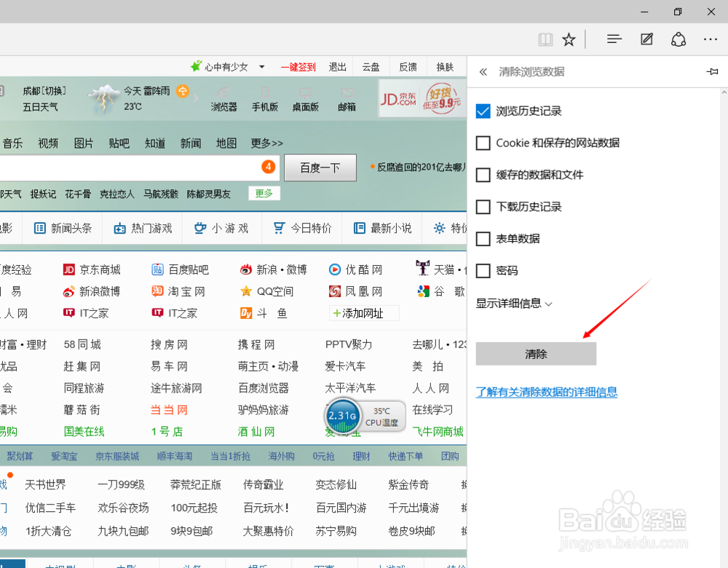Open the 桌面版 desktop version icon
Screen dimensions: 728x568
(x=306, y=99)
